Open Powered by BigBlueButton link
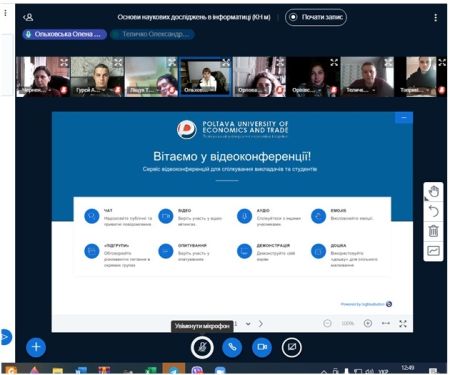Image resolution: width=450 pixels, height=375 pixels. (x=366, y=304)
